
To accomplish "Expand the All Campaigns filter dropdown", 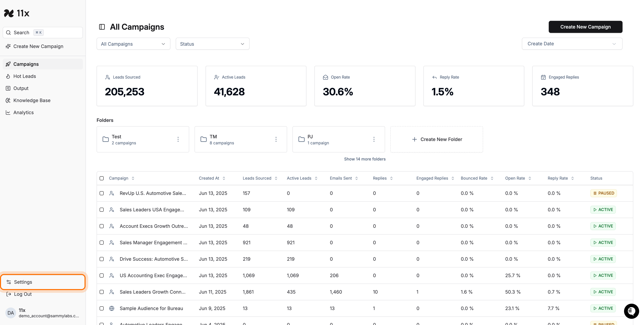I will 133,44.
